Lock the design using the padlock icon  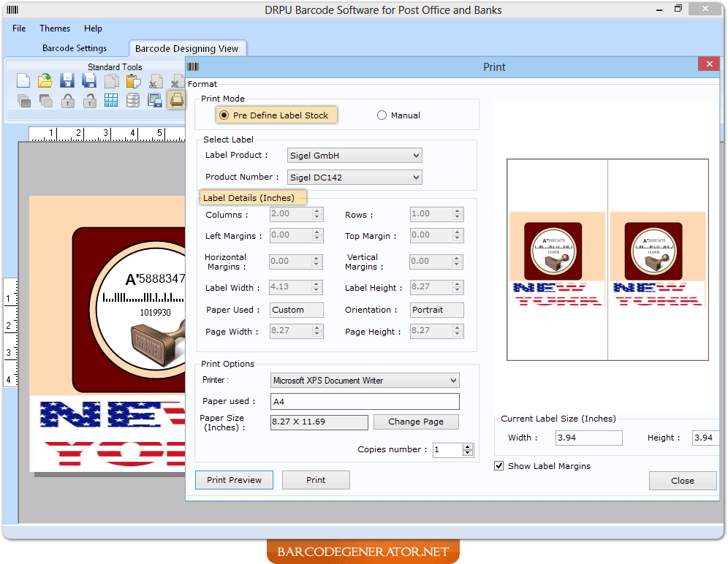[x=67, y=100]
